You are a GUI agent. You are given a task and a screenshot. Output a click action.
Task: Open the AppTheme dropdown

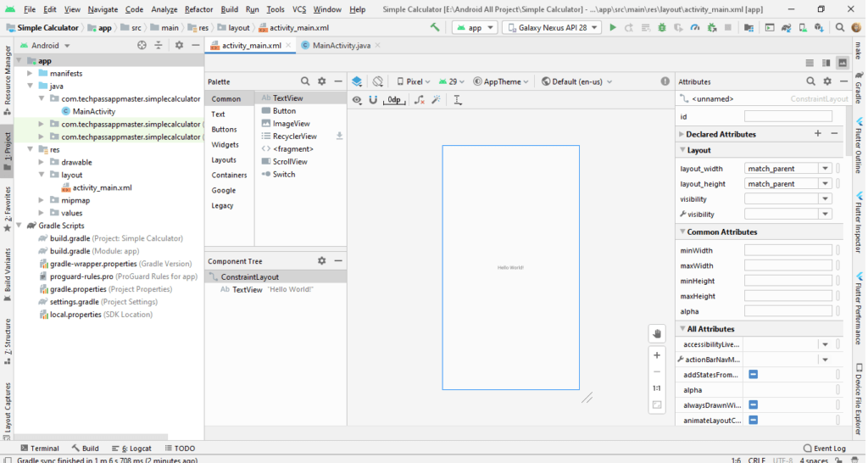click(x=501, y=81)
